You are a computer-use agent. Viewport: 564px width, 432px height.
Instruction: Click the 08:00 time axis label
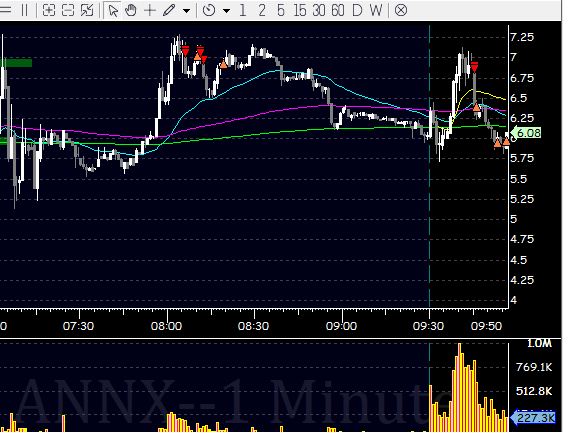[166, 326]
